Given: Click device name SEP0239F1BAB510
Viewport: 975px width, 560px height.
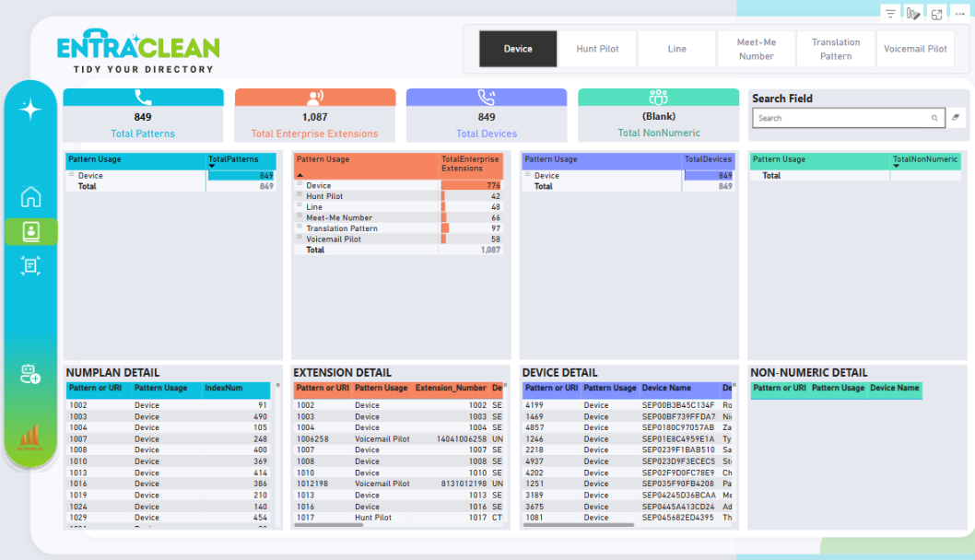Looking at the screenshot, I should (x=677, y=450).
